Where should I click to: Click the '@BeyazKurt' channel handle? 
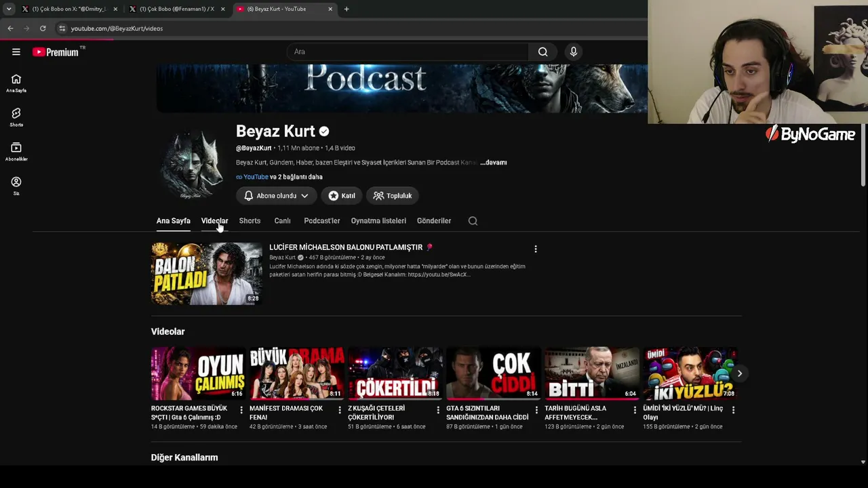click(x=254, y=148)
